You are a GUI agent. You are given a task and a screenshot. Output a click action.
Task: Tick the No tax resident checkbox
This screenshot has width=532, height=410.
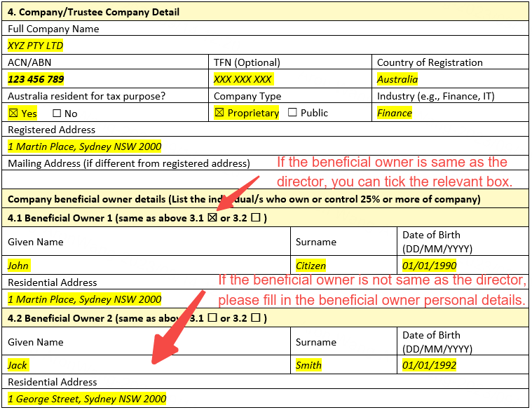[57, 113]
